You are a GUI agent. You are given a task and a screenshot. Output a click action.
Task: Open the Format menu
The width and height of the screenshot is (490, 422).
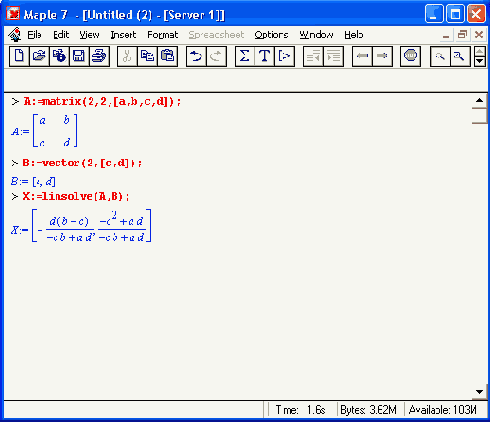[163, 35]
